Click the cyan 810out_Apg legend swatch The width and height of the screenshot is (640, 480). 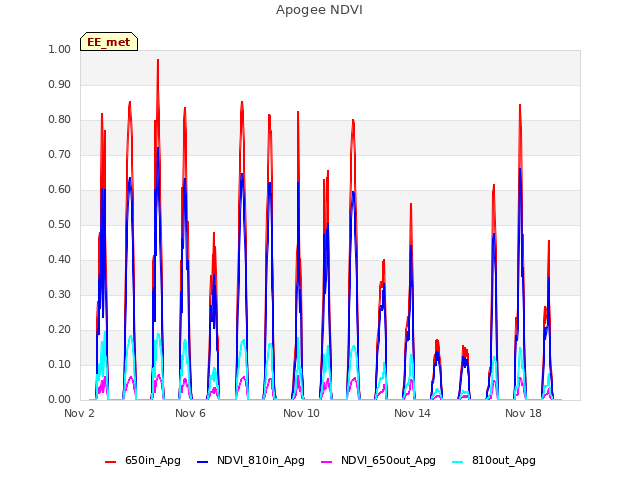point(458,462)
